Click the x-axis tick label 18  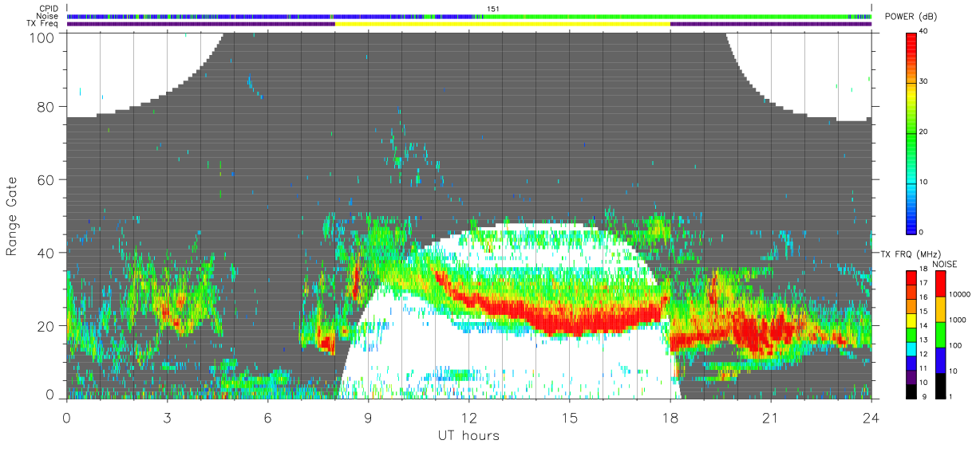click(670, 417)
